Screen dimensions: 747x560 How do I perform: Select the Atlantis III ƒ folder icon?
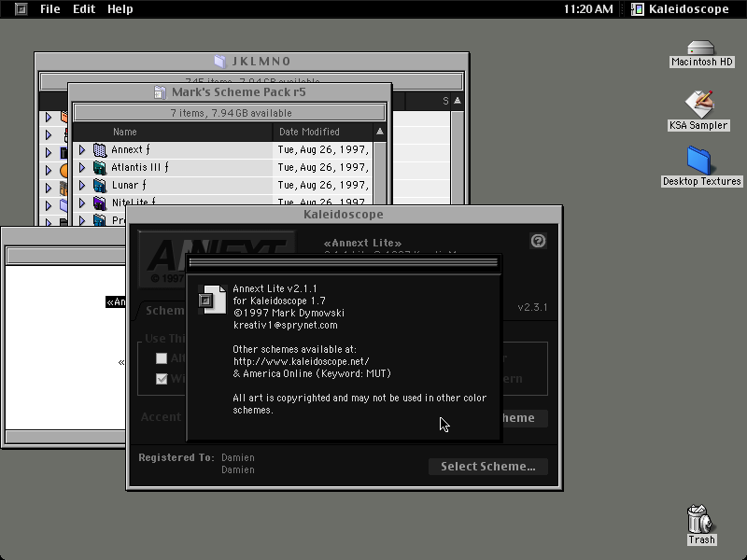[x=100, y=168]
